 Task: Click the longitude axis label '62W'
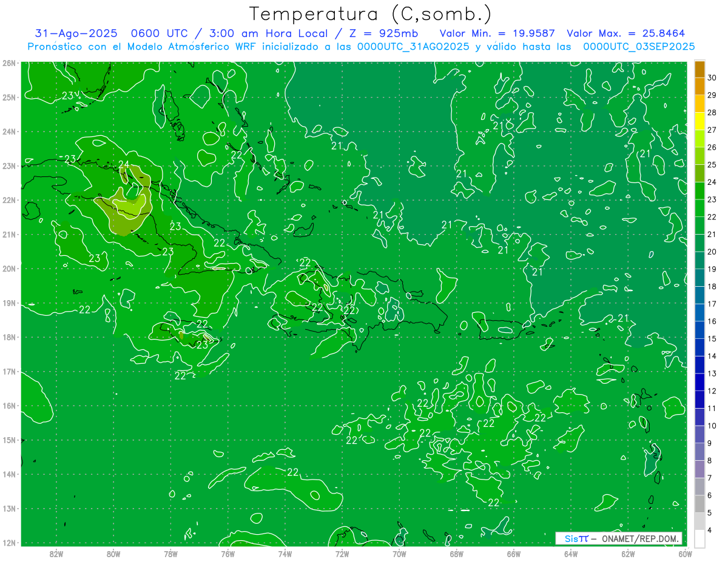click(x=629, y=554)
